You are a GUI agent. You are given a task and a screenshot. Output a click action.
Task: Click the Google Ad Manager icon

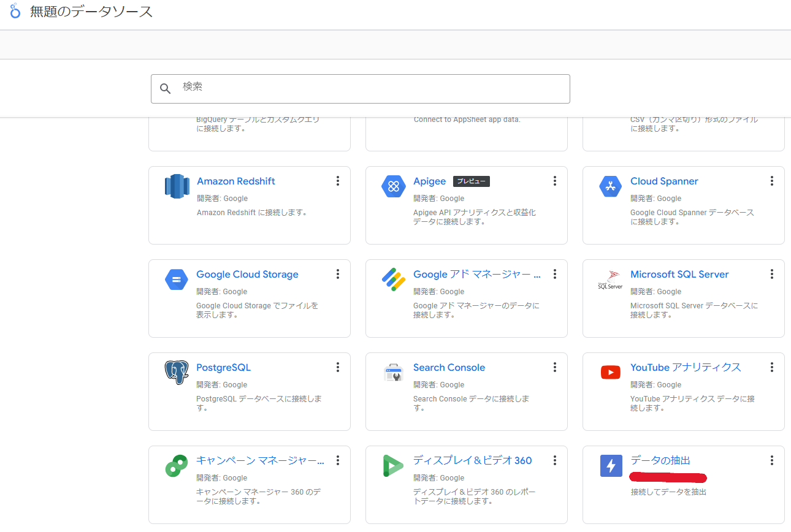(394, 279)
